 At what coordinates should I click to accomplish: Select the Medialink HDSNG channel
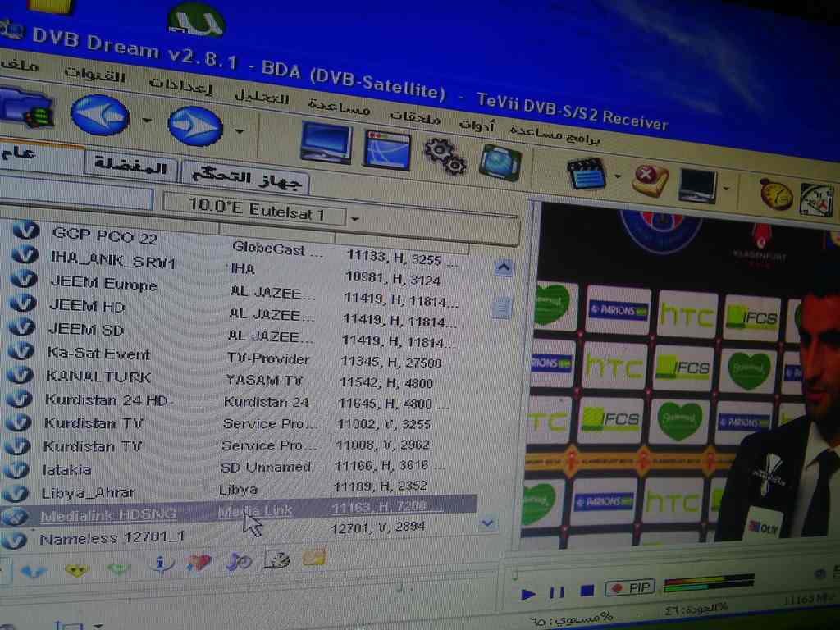pyautogui.click(x=108, y=515)
